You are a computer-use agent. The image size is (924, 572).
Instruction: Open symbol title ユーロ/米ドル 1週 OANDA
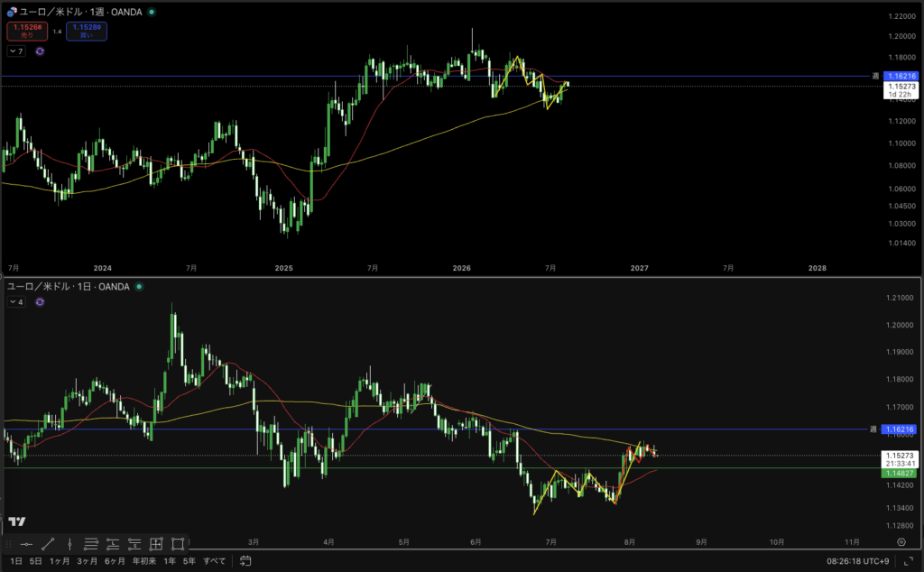[x=81, y=12]
